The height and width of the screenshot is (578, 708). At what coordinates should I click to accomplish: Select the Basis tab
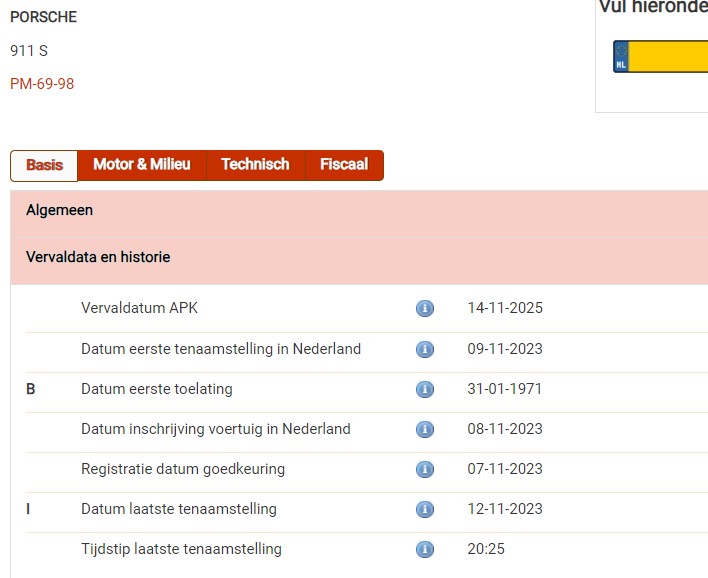point(44,165)
